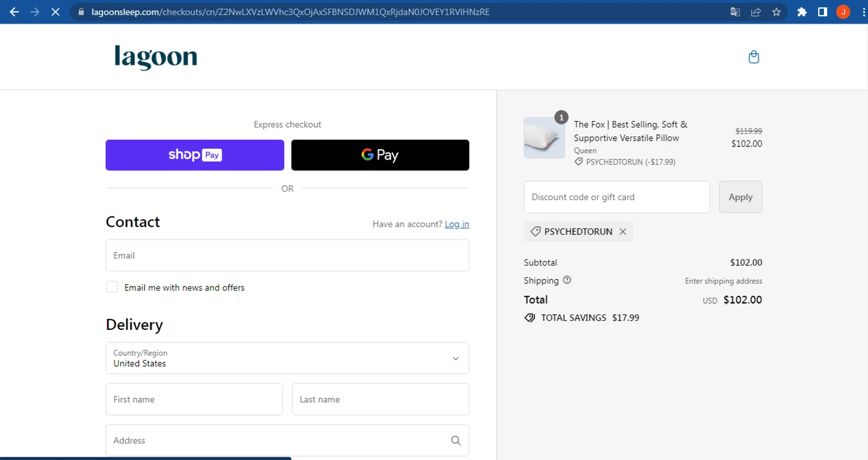Share this page from the address bar
The image size is (868, 460).
tap(756, 12)
